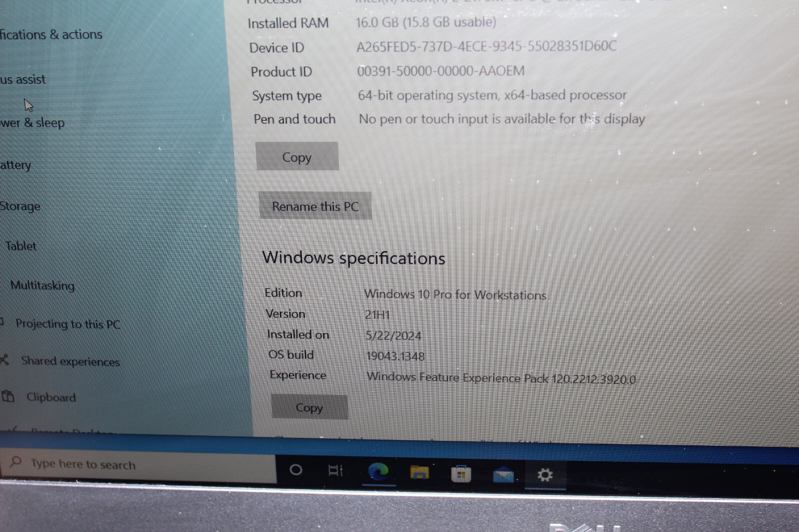This screenshot has height=532, width=799.
Task: Click the Edition label
Action: [x=283, y=293]
